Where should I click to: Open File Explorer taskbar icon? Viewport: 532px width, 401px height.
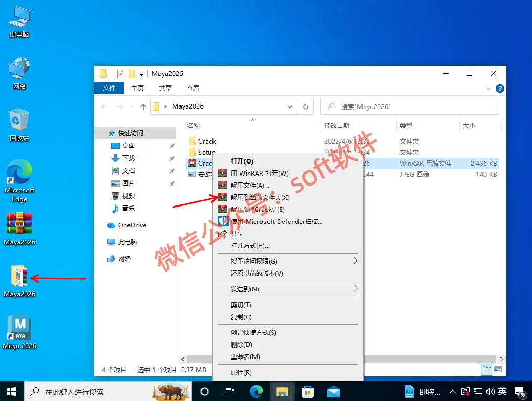(282, 392)
